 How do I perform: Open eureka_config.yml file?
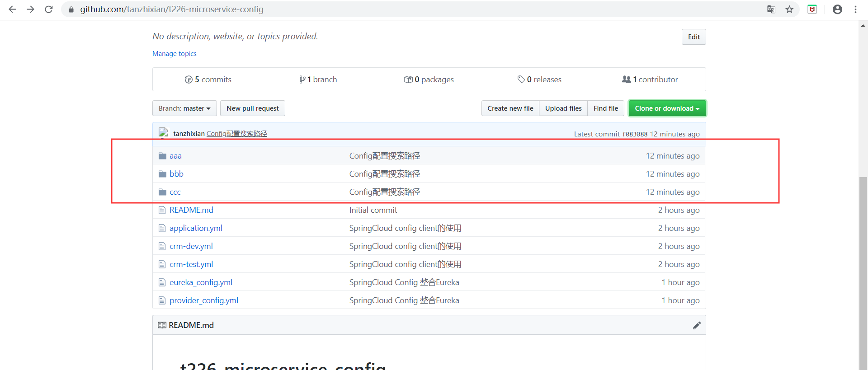(201, 282)
